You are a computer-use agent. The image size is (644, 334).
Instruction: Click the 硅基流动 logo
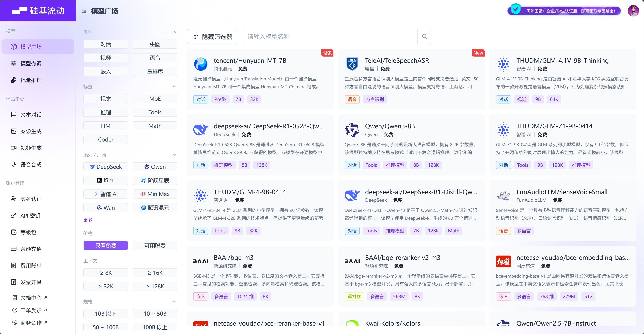pyautogui.click(x=38, y=11)
